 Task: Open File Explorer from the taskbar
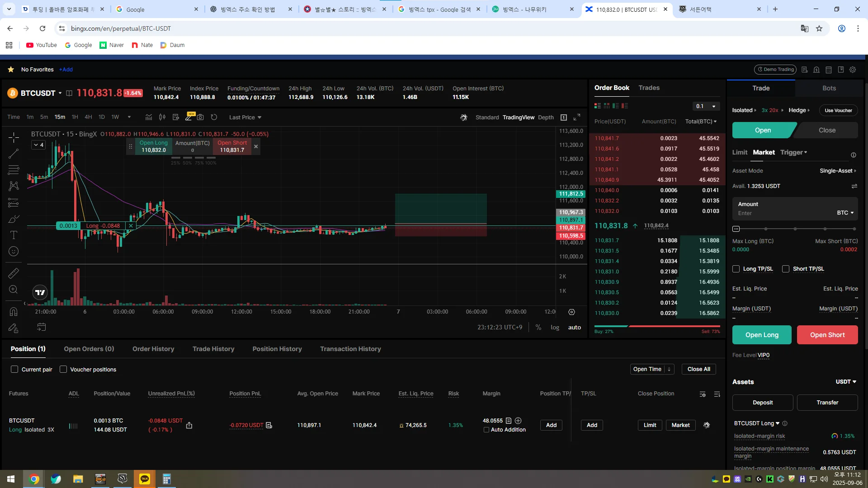[x=78, y=479]
